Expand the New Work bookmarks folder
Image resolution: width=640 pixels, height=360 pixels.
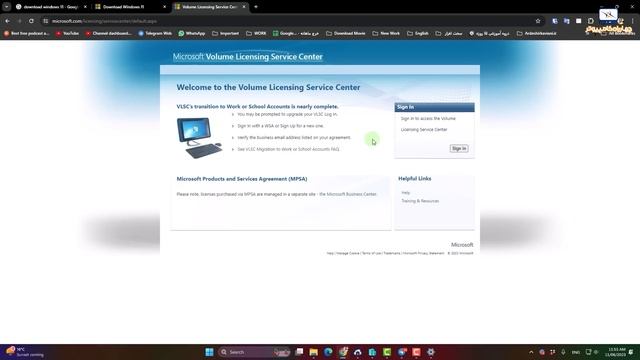(x=386, y=33)
